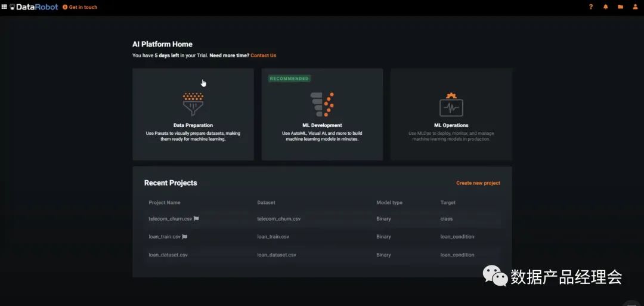Viewport: 644px width, 306px height.
Task: Open the Data Preparation card title
Action: pos(193,125)
